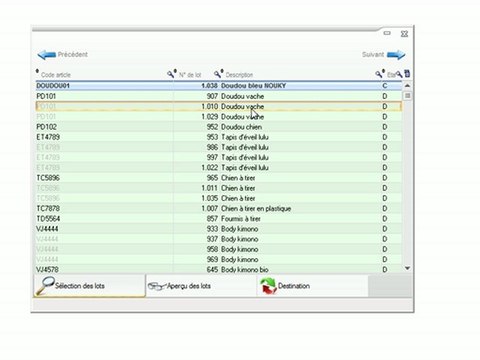The height and width of the screenshot is (360, 480).
Task: Click the scrollbar up arrow
Action: pyautogui.click(x=407, y=86)
